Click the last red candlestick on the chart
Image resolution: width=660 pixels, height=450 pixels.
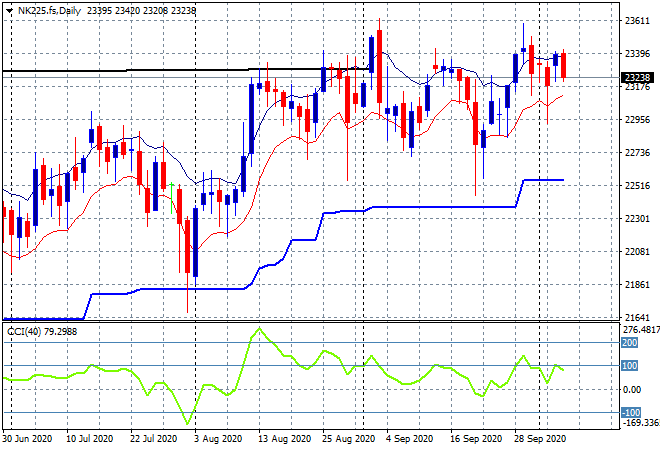(x=563, y=65)
